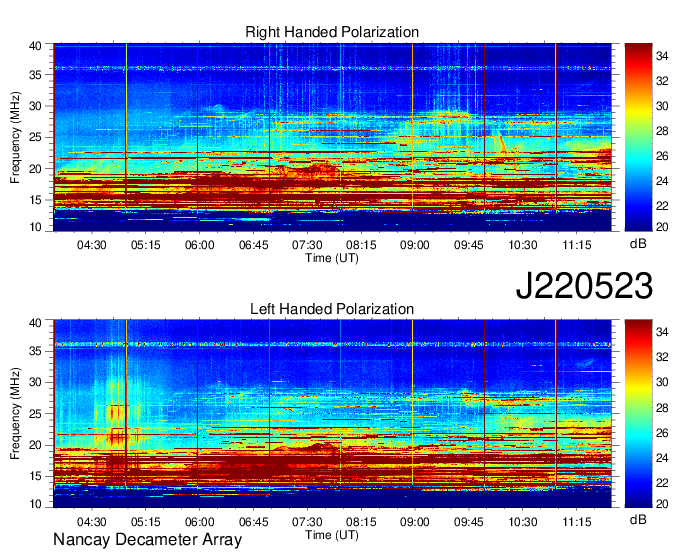Click 06:45 tick under Left Handed plot
Screen dimensions: 680x552
click(254, 522)
